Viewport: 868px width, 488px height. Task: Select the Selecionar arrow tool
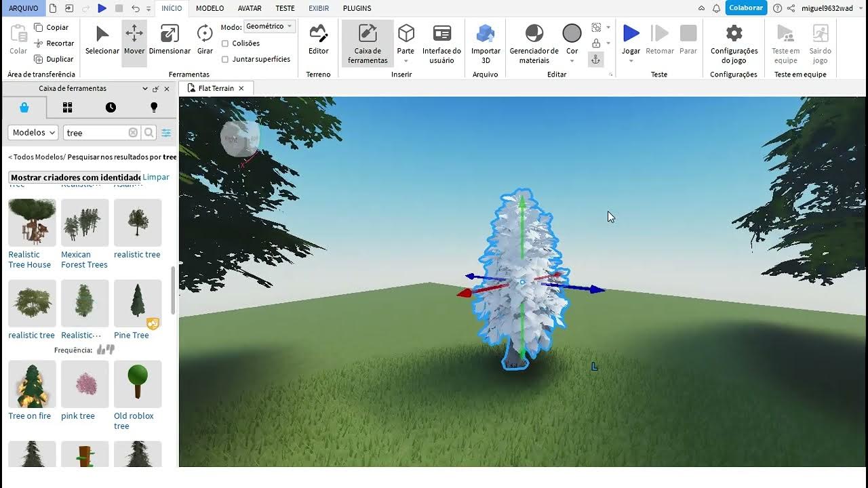[x=102, y=41]
